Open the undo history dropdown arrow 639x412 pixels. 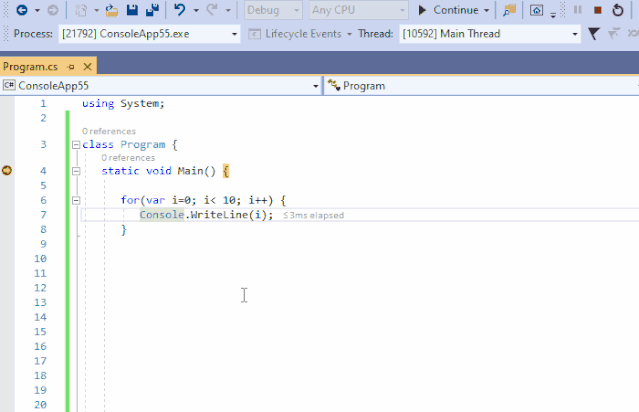click(196, 10)
